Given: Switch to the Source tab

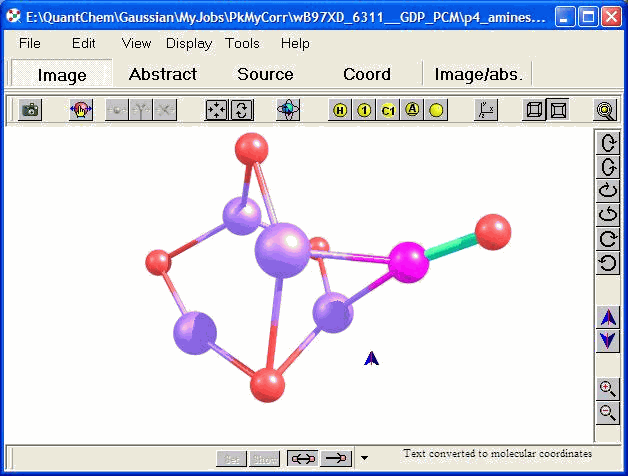Looking at the screenshot, I should point(265,74).
